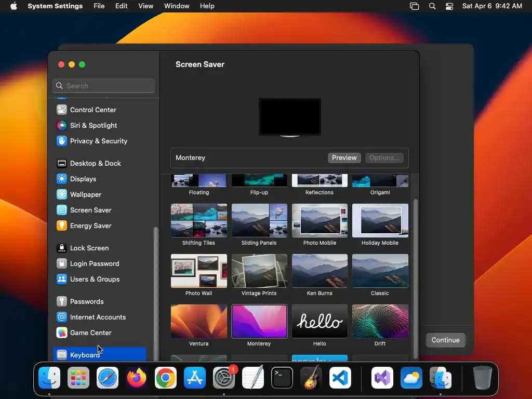
Task: Open Control Center settings in sidebar
Action: coord(87,110)
